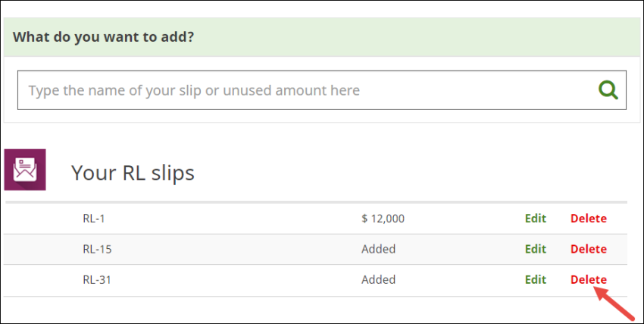Image resolution: width=644 pixels, height=324 pixels.
Task: Click the Added status in RL-15 row
Action: [378, 249]
